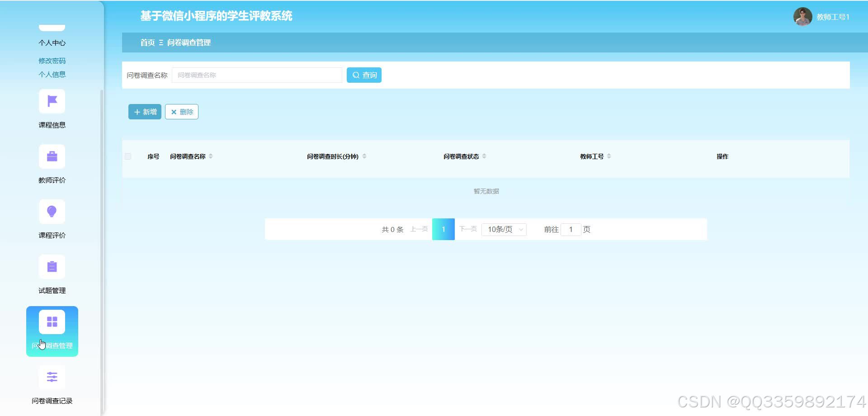
Task: Select 个人信息 under 个人中心
Action: pyautogui.click(x=52, y=74)
